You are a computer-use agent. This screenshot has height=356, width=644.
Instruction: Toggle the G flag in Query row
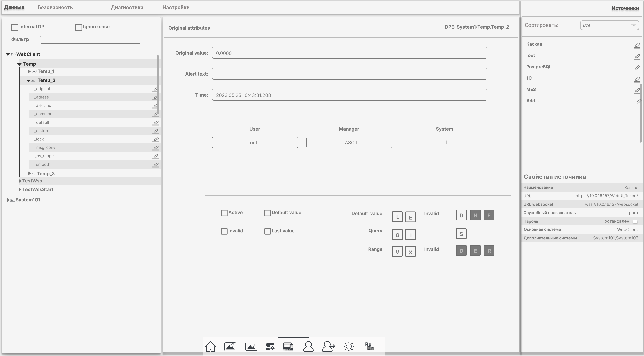click(x=397, y=235)
